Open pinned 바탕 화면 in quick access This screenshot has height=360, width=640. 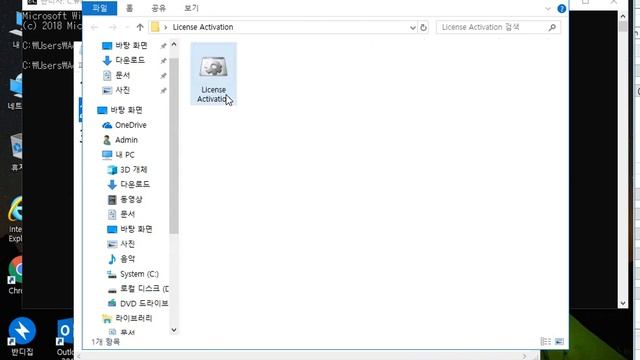pos(131,45)
